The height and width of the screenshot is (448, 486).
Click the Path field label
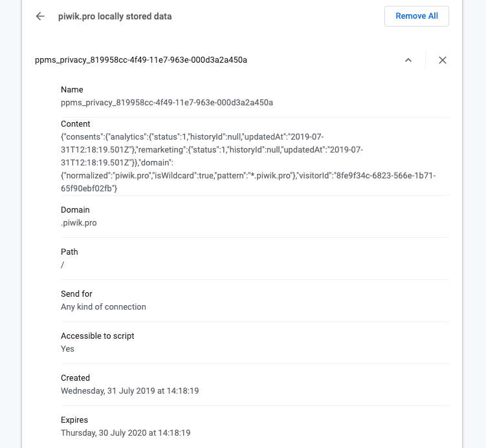point(69,252)
